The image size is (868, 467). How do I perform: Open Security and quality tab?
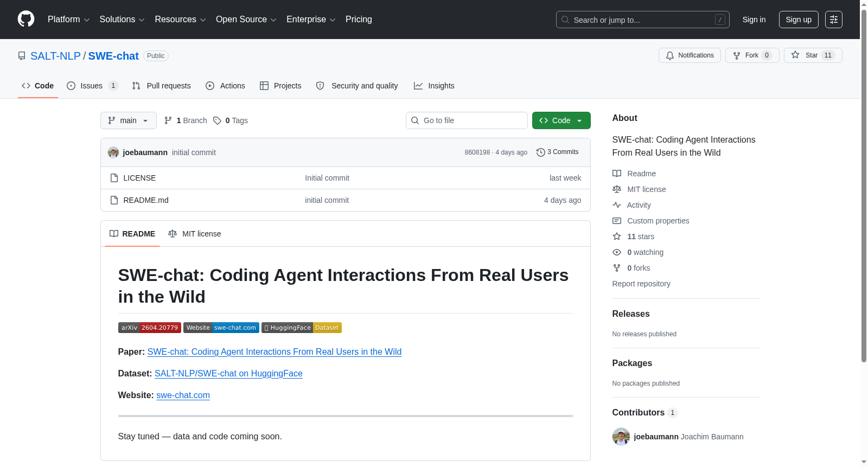click(357, 86)
